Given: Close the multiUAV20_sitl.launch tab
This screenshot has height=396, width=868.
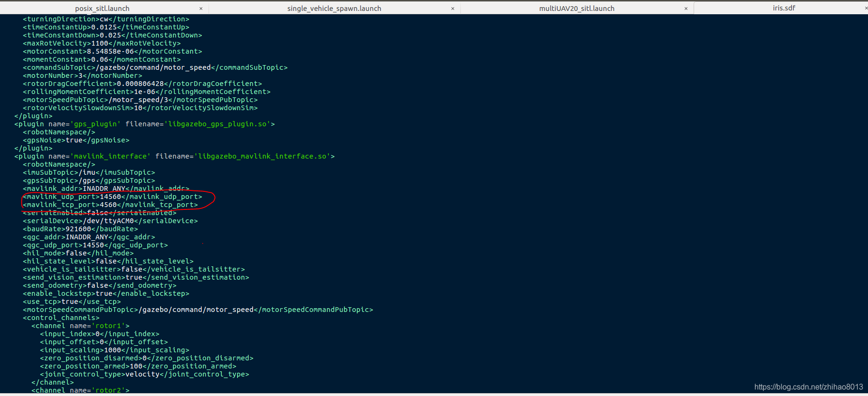Looking at the screenshot, I should tap(686, 9).
